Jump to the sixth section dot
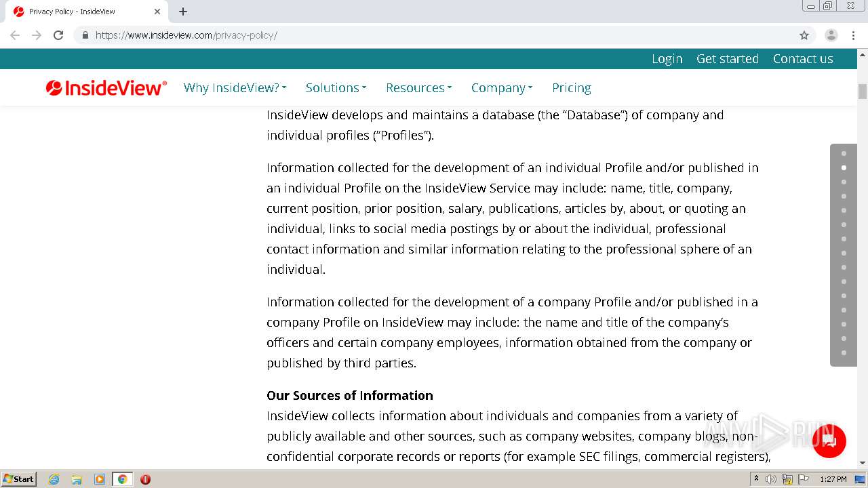868x488 pixels. (x=844, y=224)
